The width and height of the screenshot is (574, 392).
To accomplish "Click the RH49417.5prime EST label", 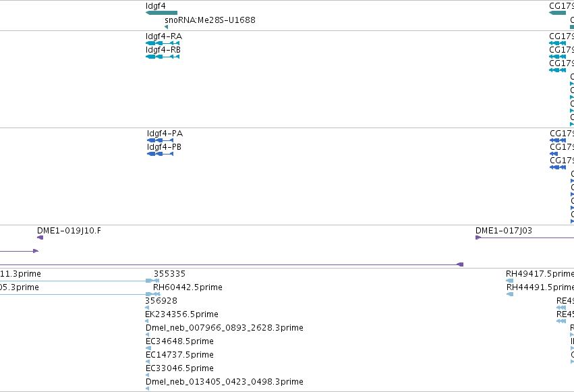I will (x=540, y=274).
